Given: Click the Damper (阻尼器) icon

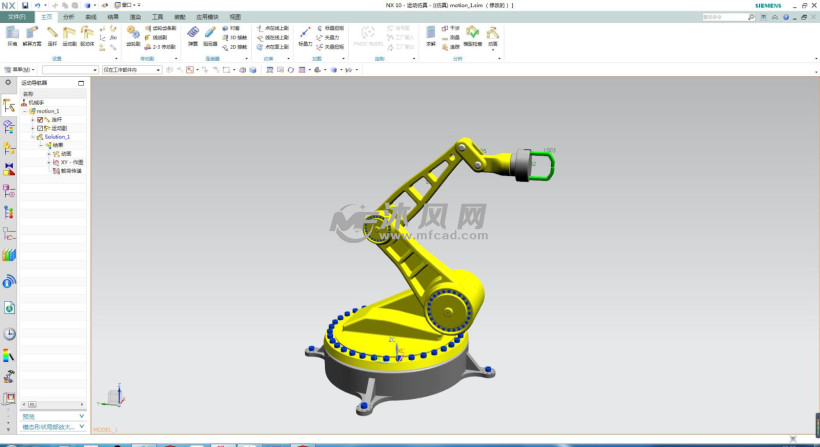Looking at the screenshot, I should pos(209,35).
